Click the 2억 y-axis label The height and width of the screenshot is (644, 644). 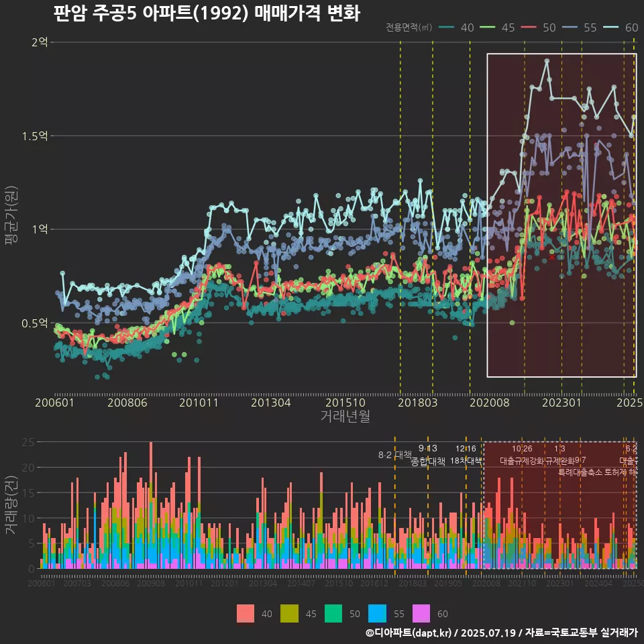pos(40,42)
